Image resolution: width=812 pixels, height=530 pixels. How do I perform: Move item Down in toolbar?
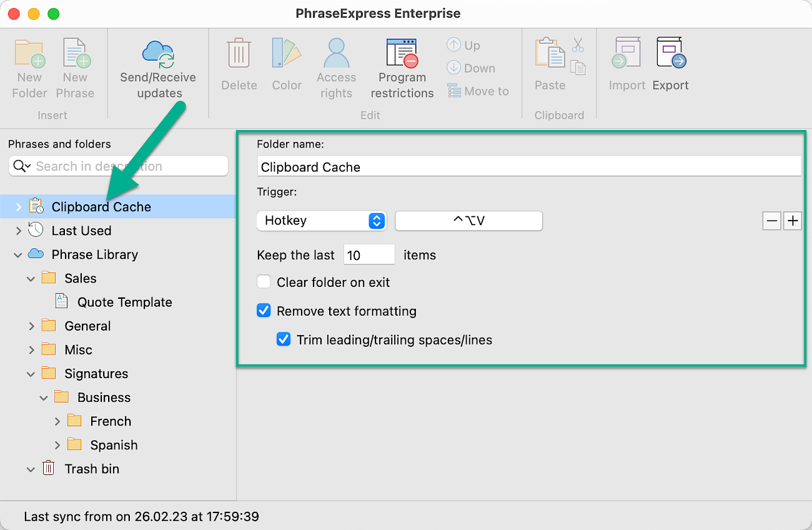[471, 68]
